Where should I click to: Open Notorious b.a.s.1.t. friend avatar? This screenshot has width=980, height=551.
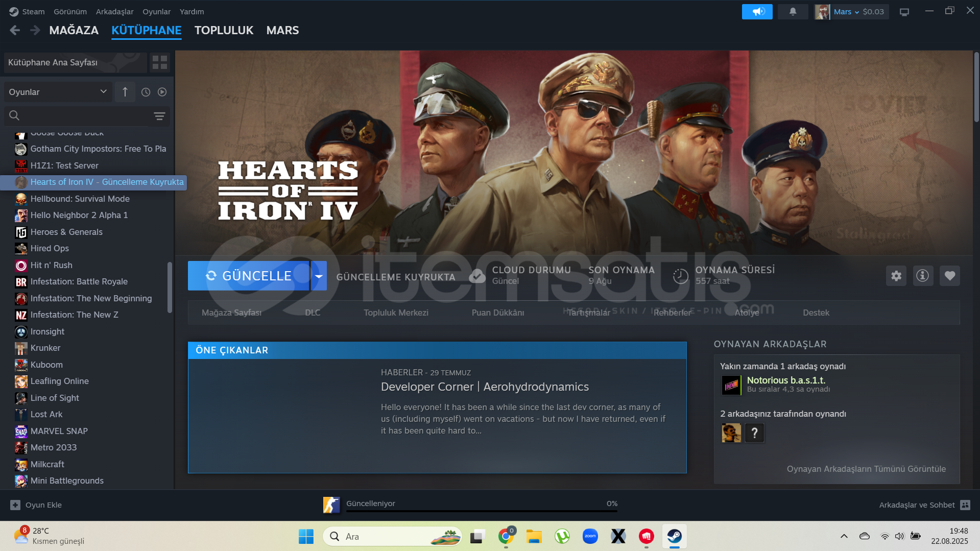click(731, 385)
